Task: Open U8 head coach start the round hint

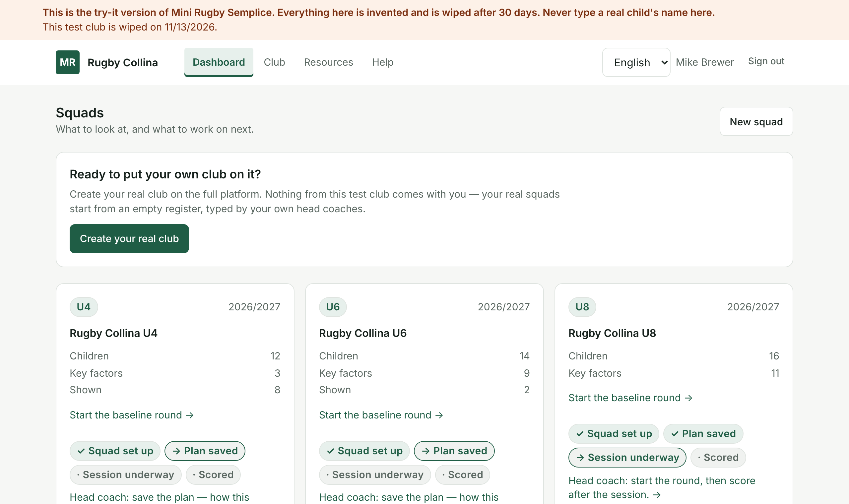Action: coord(662,487)
